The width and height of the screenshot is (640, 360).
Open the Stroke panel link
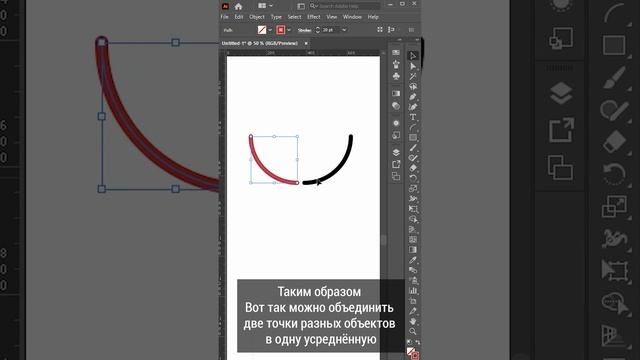point(304,30)
